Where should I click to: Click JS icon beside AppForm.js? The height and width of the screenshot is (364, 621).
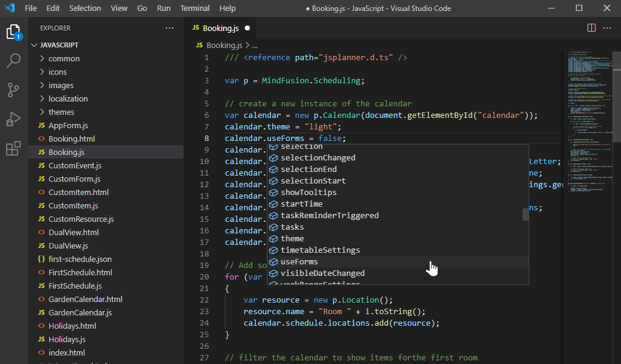click(41, 125)
